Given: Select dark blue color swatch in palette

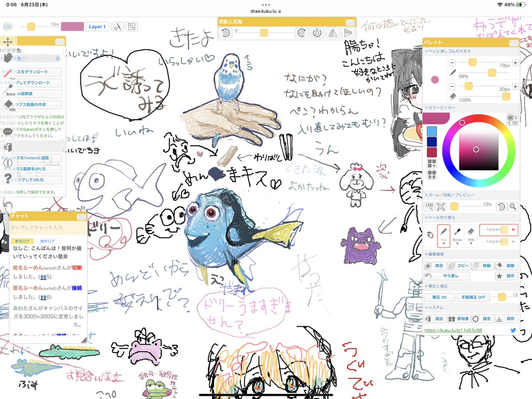Looking at the screenshot, I should pyautogui.click(x=432, y=142).
